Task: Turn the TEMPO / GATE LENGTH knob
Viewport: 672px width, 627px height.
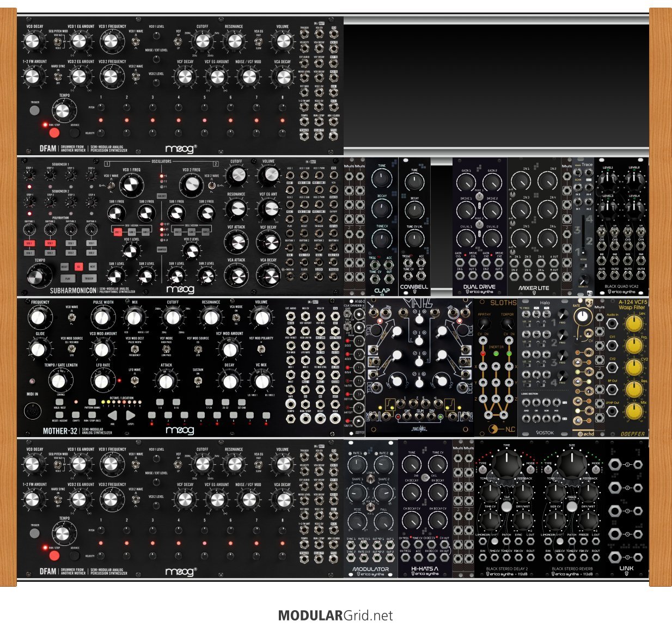Action: (61, 380)
